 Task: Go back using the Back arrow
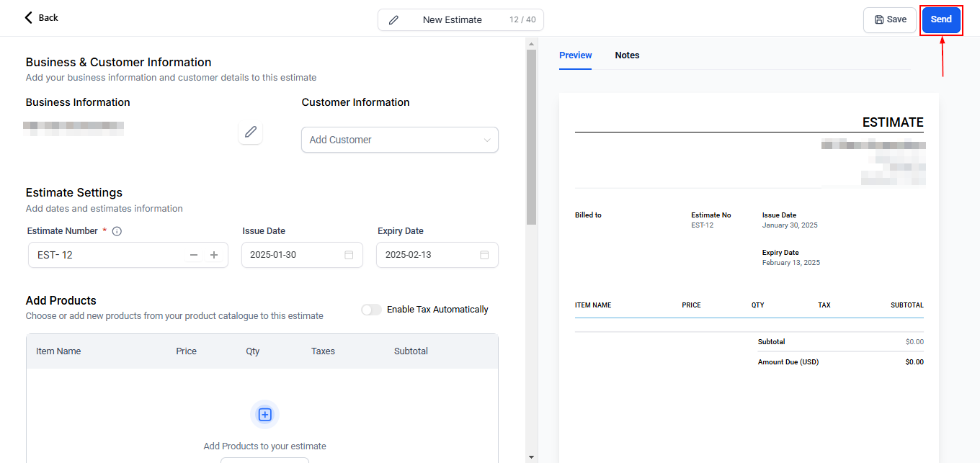point(41,17)
